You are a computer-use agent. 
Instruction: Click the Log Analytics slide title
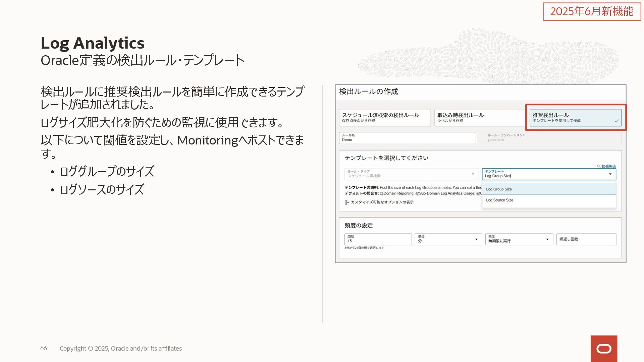pyautogui.click(x=93, y=43)
